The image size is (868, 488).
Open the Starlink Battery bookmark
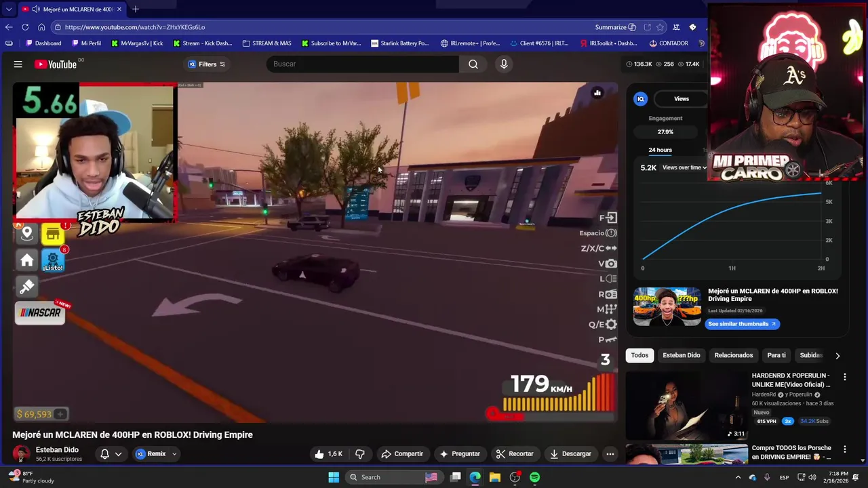(x=399, y=43)
